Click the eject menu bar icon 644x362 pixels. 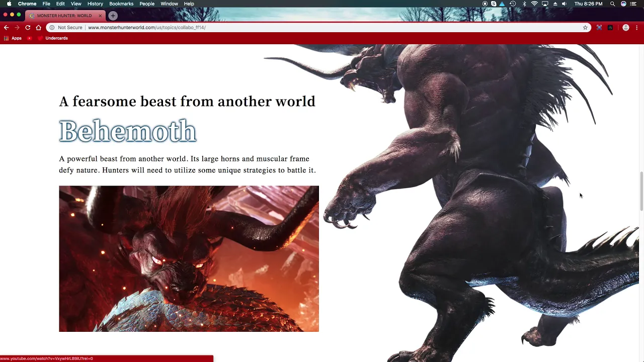pos(555,4)
